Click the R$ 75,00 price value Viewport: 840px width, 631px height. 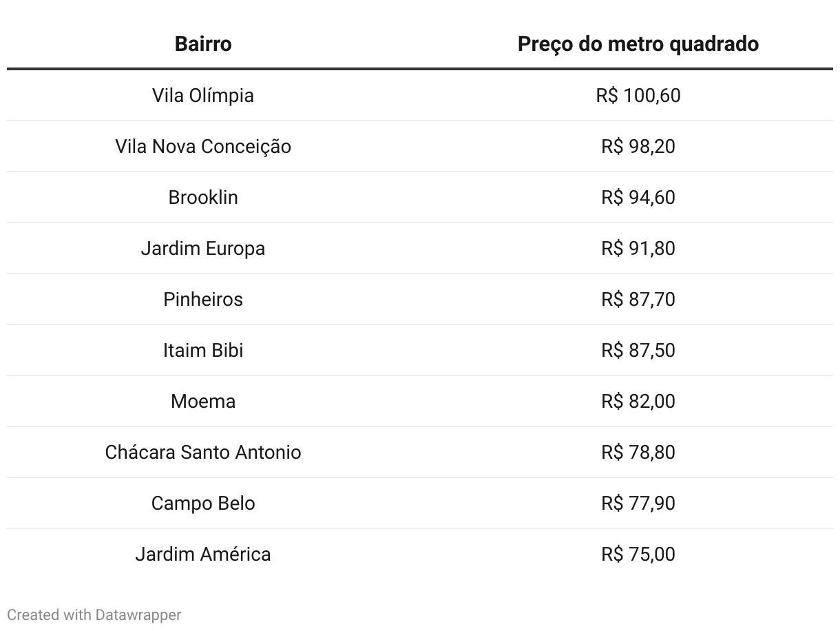point(638,554)
